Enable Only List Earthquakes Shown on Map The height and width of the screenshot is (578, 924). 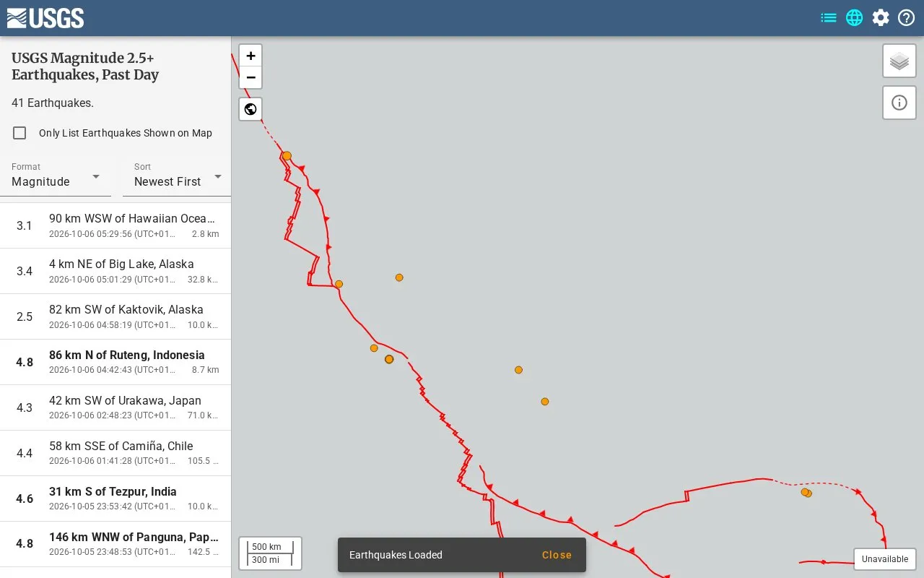point(19,133)
